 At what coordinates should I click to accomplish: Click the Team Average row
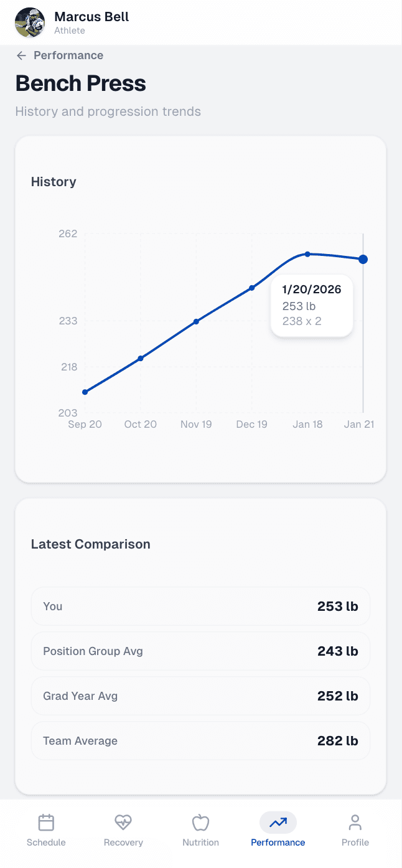[200, 740]
